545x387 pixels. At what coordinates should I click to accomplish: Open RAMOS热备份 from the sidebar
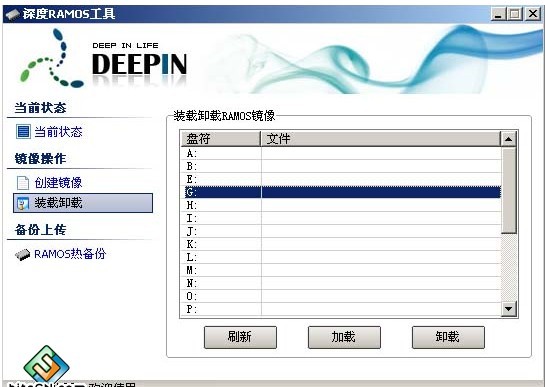click(x=70, y=254)
